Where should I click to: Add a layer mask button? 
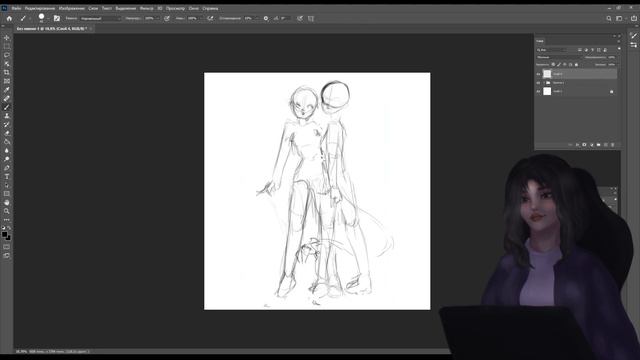pyautogui.click(x=584, y=144)
